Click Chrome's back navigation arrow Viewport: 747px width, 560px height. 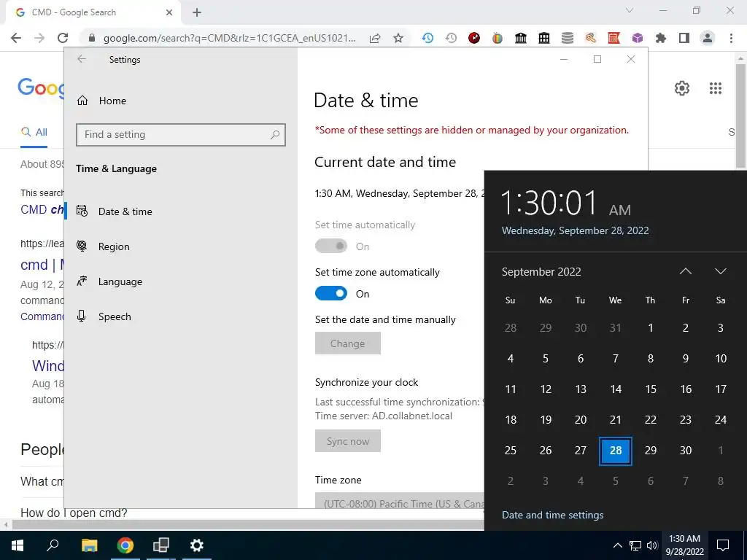point(16,38)
